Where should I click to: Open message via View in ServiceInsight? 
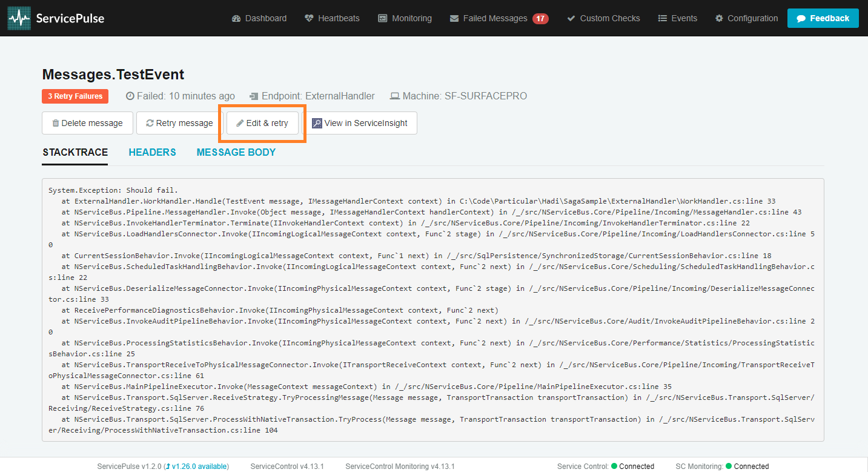(x=360, y=123)
